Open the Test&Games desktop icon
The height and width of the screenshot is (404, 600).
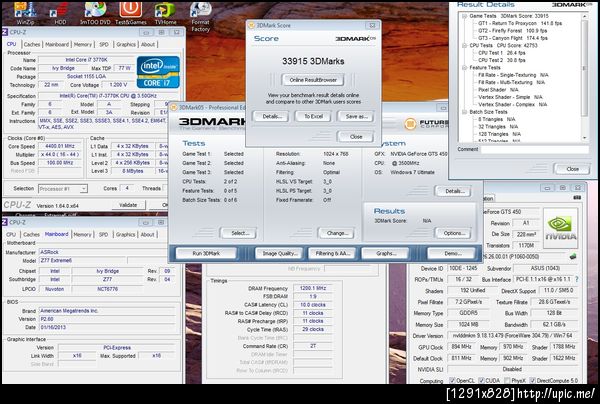[131, 11]
